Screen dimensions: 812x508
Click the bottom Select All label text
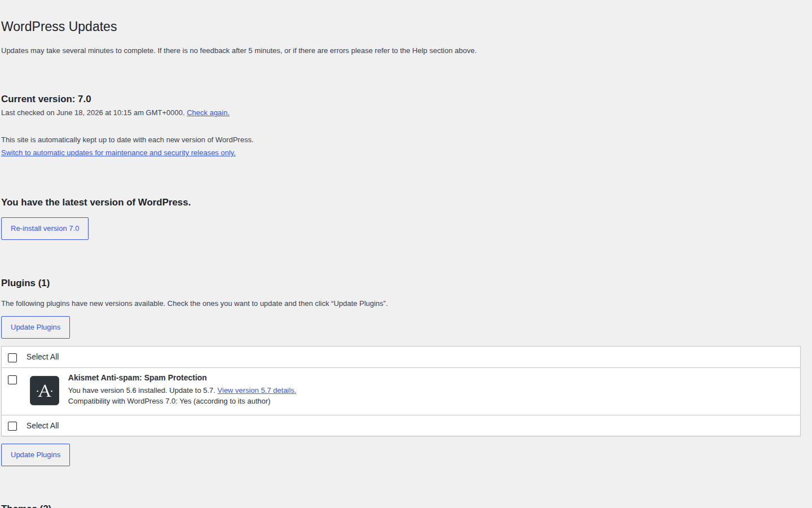pyautogui.click(x=42, y=426)
